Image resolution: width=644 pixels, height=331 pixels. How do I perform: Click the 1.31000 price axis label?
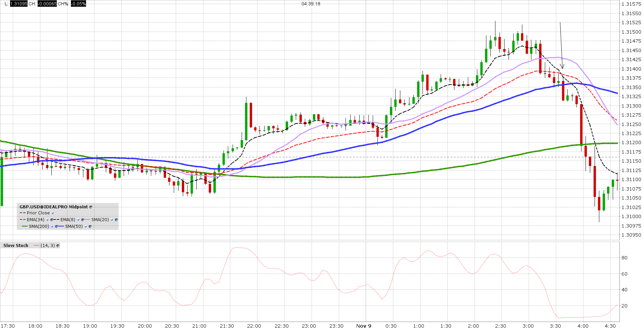tap(631, 216)
